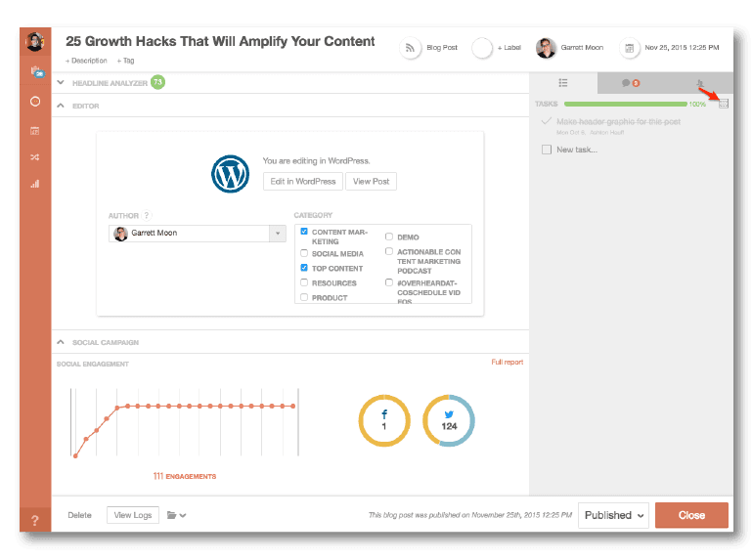This screenshot has width=752, height=560.
Task: Open the calendar date icon in header
Action: click(630, 48)
